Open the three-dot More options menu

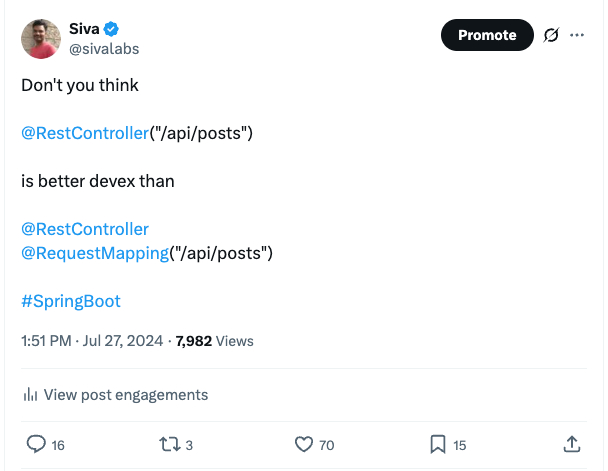click(x=576, y=35)
